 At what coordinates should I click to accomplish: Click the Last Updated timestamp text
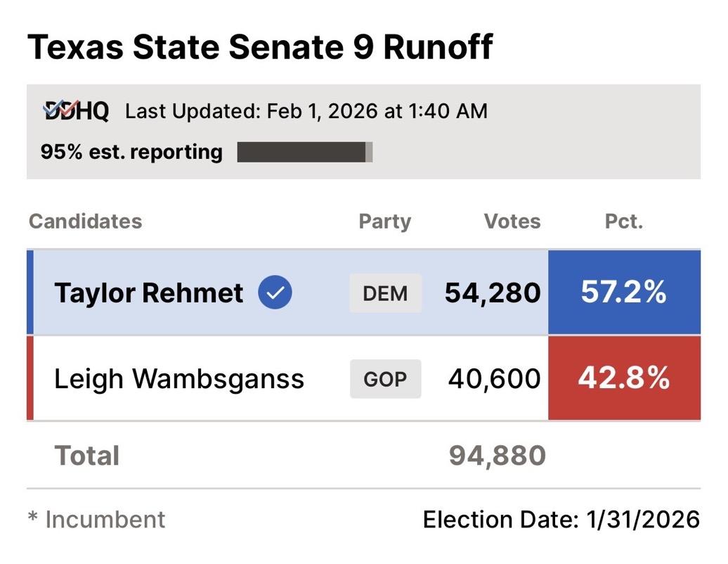[x=306, y=111]
